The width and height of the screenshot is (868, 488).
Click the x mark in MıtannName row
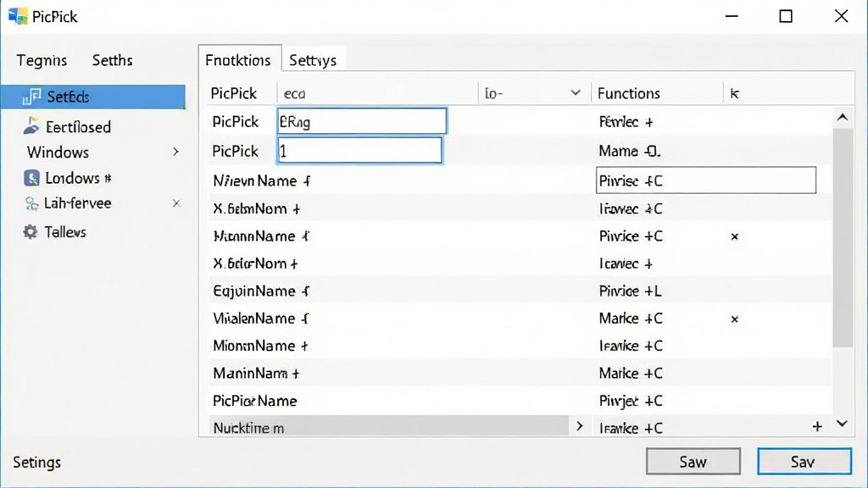pyautogui.click(x=735, y=237)
